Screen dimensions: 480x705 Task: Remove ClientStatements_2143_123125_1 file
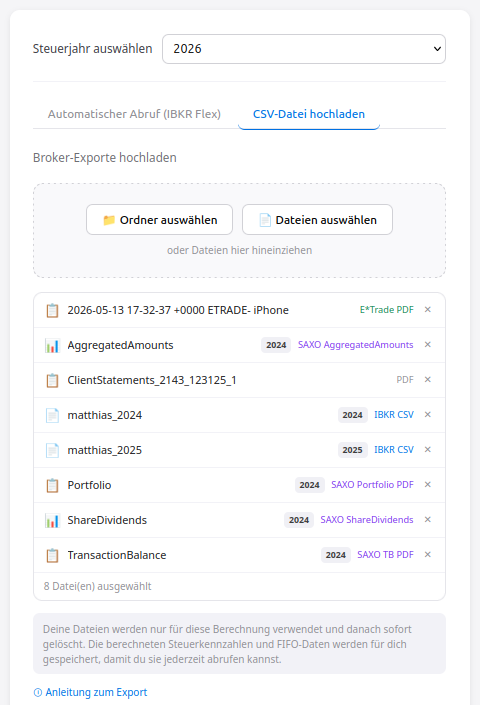pyautogui.click(x=428, y=380)
